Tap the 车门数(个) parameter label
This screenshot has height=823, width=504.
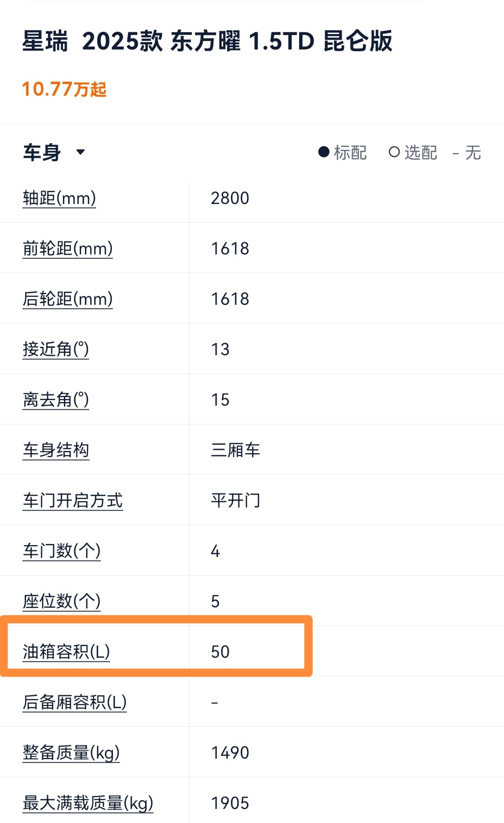[x=62, y=551]
